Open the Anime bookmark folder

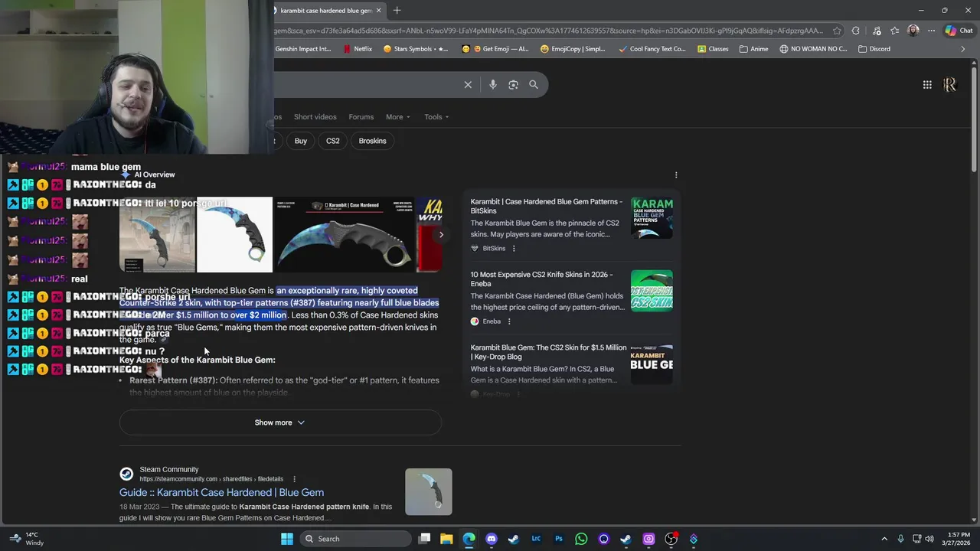click(754, 49)
